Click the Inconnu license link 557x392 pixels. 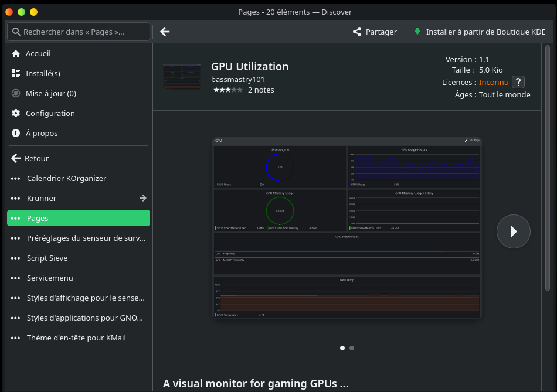pos(494,83)
